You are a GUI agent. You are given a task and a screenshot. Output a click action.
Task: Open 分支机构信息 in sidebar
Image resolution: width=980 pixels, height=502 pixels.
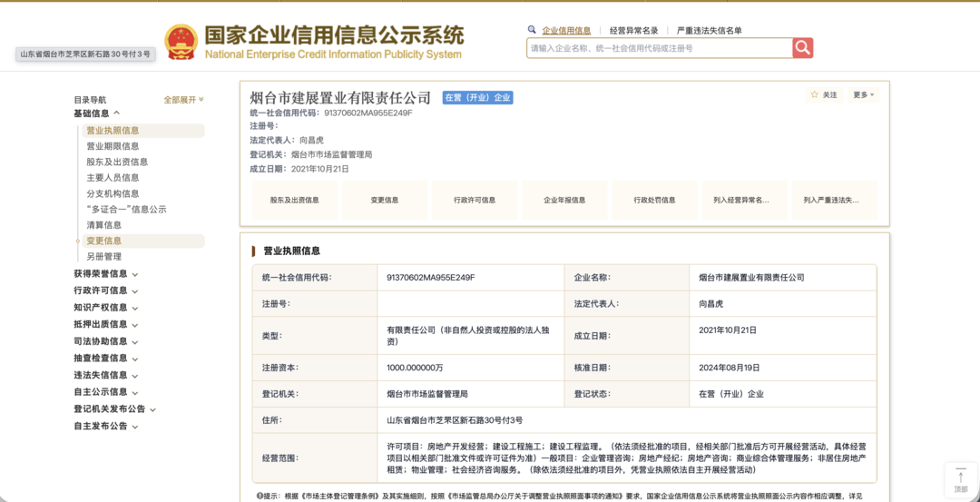(113, 193)
